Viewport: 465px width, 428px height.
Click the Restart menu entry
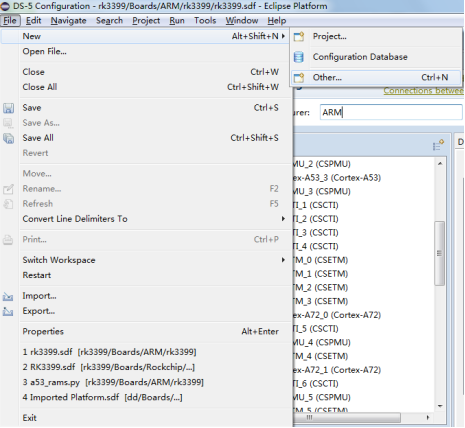[37, 275]
